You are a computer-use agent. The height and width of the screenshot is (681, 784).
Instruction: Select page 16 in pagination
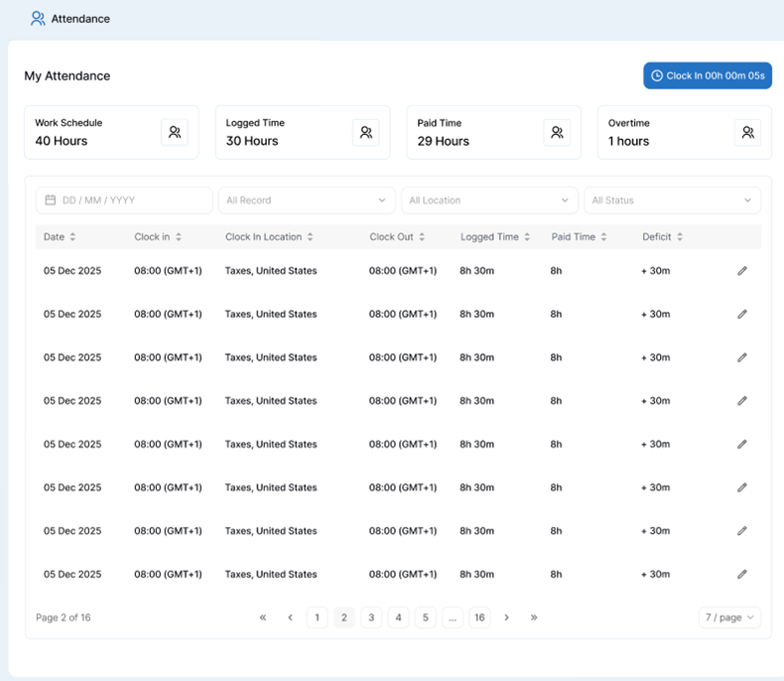pyautogui.click(x=479, y=617)
